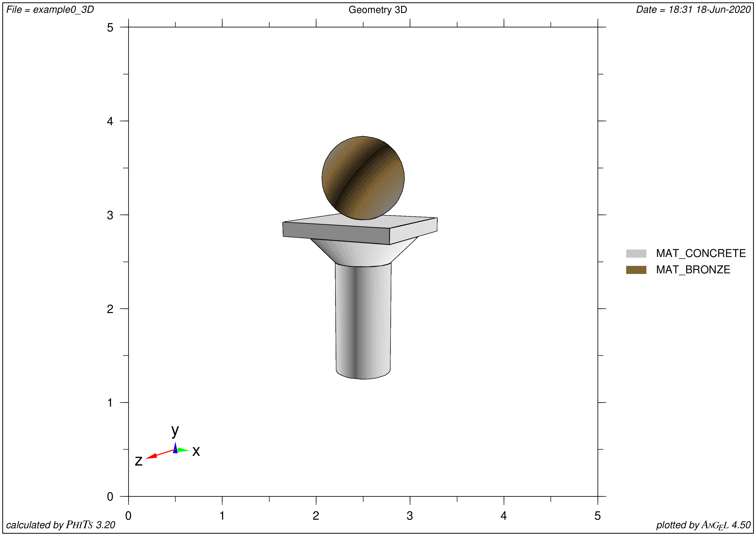The image size is (756, 536).
Task: Click the 'Date = 18:31 18-Jun-2020' text
Action: (x=693, y=9)
